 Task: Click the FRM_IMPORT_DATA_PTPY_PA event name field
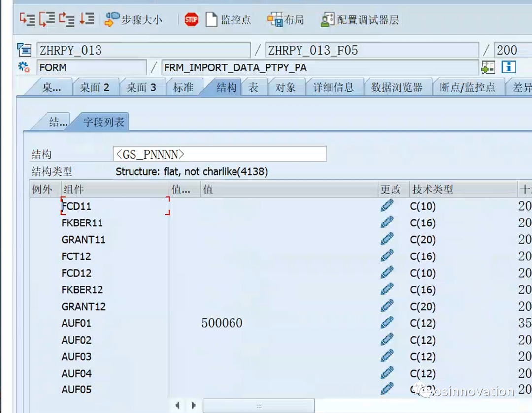coord(320,67)
